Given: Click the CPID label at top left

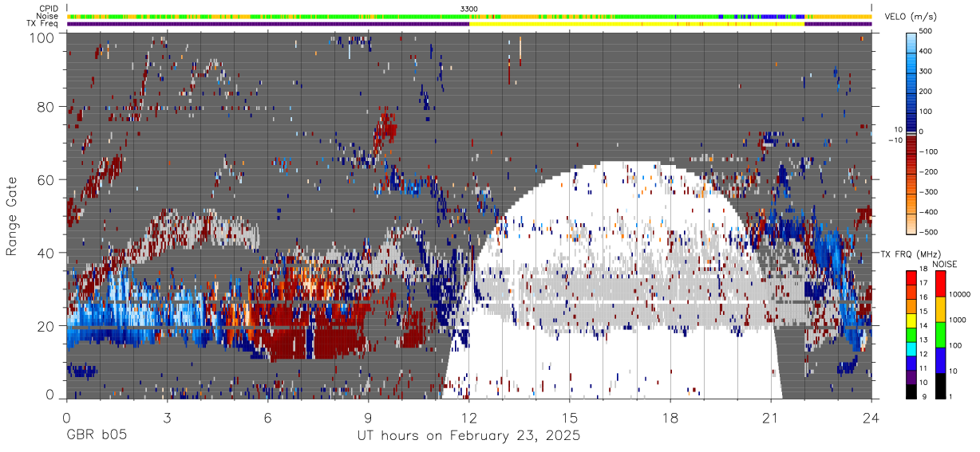Looking at the screenshot, I should (x=48, y=9).
